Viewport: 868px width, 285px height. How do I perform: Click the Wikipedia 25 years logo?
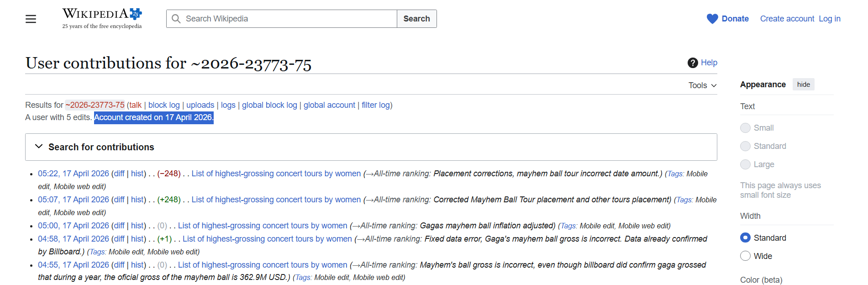102,18
